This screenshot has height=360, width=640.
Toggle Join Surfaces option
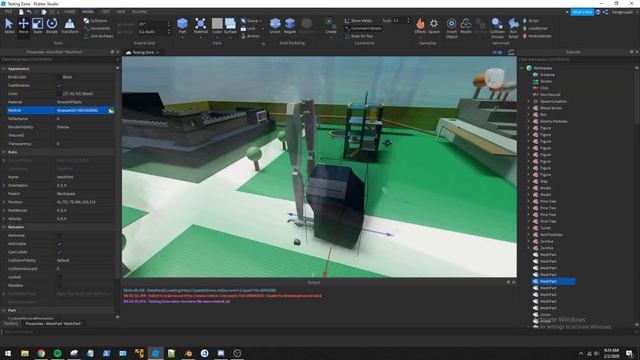pos(98,36)
